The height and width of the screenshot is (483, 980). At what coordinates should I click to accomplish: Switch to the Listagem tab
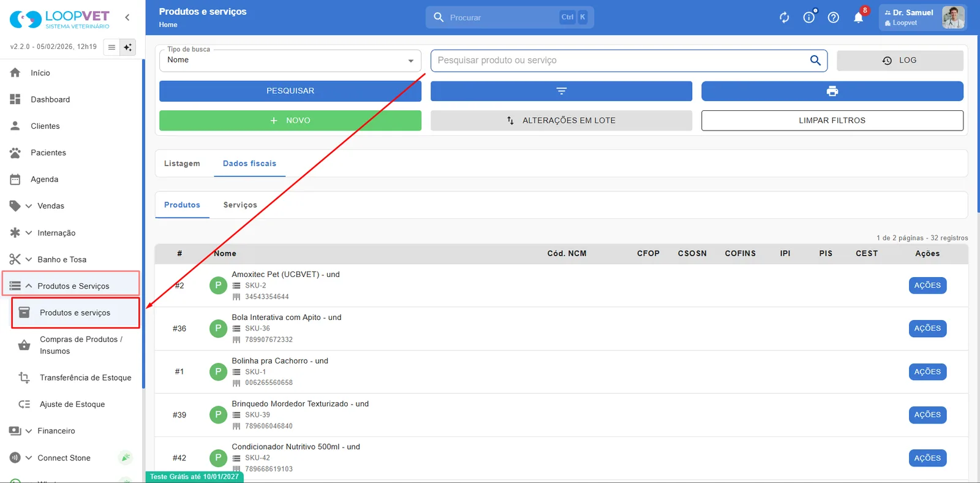pos(182,164)
